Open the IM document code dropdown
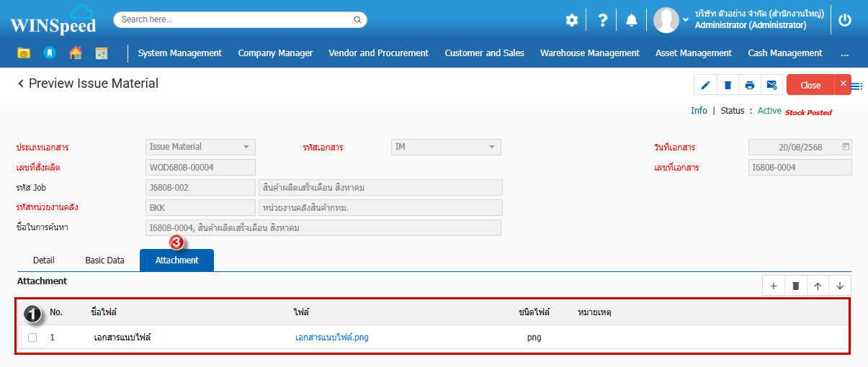The width and height of the screenshot is (868, 367). tap(492, 147)
